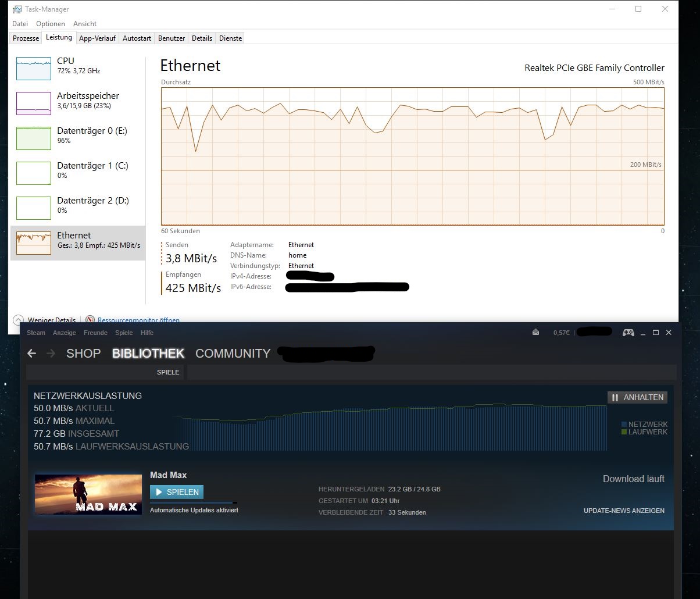Screen dimensions: 700x599
Task: Open the Hilfe menu in Steam
Action: [147, 333]
